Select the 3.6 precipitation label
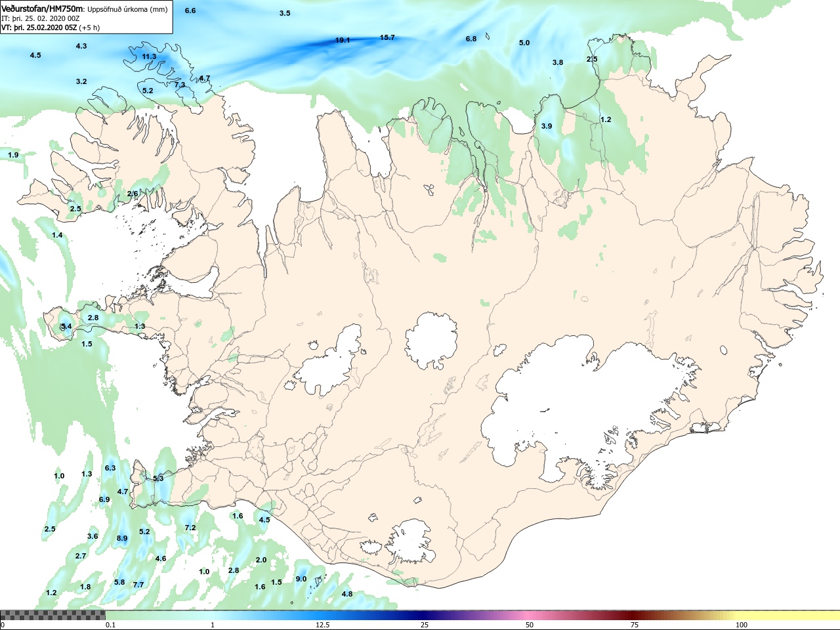This screenshot has height=630, width=840. [93, 536]
